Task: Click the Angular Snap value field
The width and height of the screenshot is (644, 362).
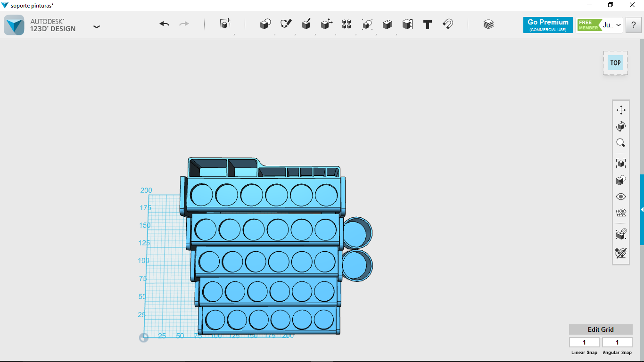Action: click(x=617, y=342)
